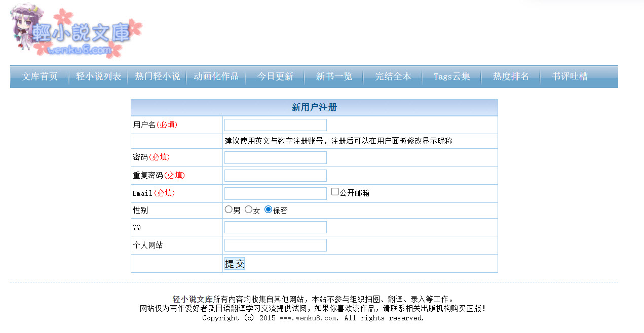Select the 女 gender radio button
The image size is (644, 333).
pos(248,210)
